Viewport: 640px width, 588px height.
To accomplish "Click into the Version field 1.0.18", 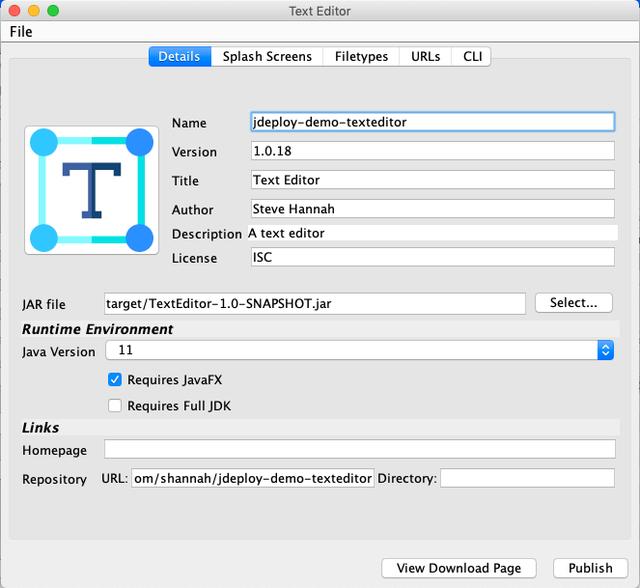I will coord(432,151).
